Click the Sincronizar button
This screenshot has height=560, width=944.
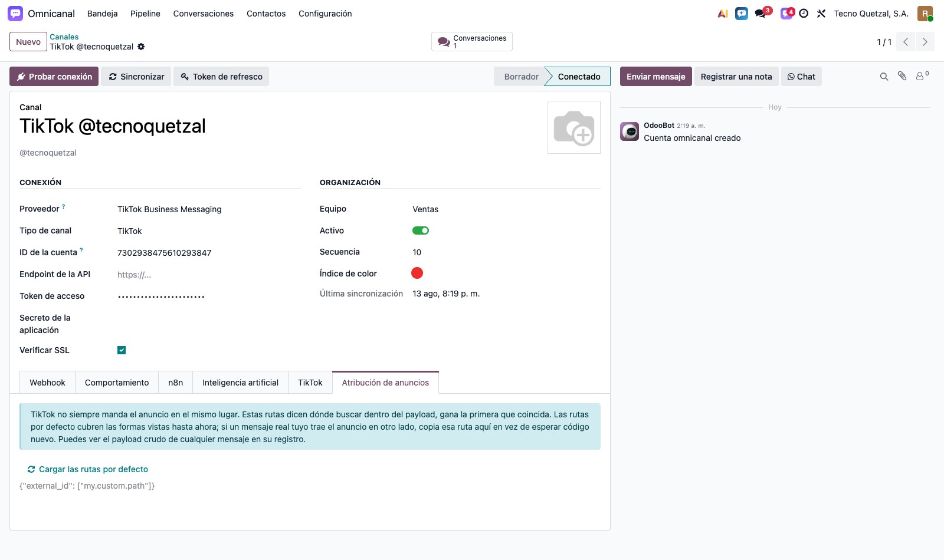pyautogui.click(x=136, y=77)
